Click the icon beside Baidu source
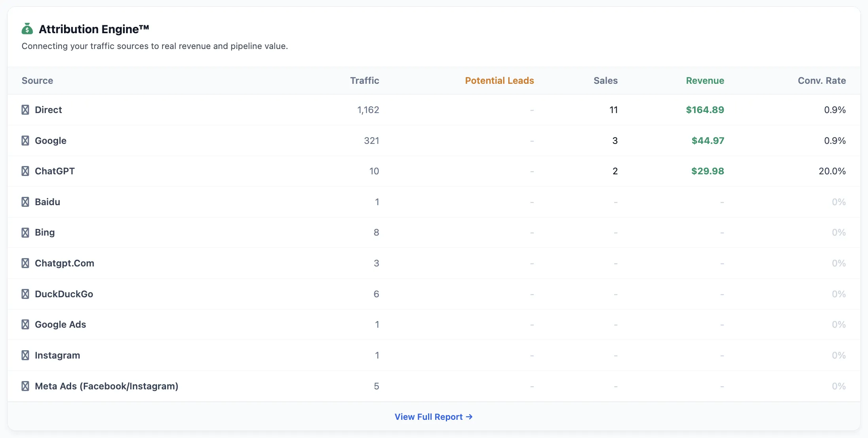Screen dimensions: 868x438 25,202
